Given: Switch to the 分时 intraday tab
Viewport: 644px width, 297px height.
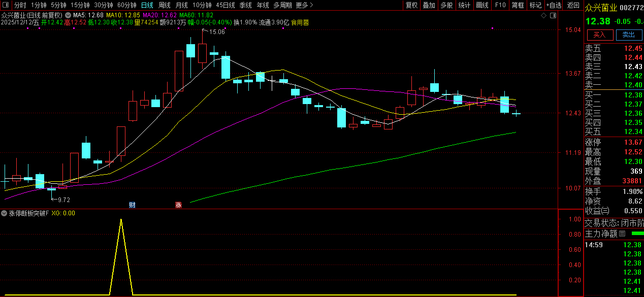Looking at the screenshot, I should (20, 5).
